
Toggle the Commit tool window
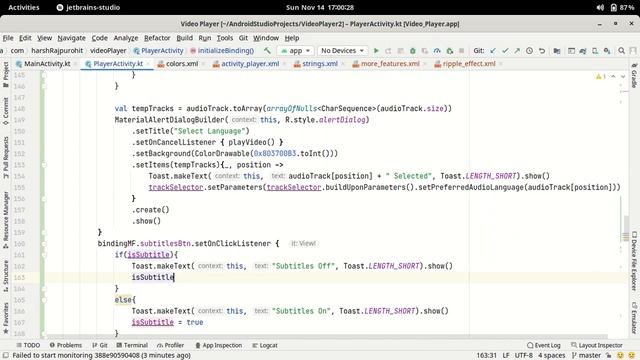6,110
